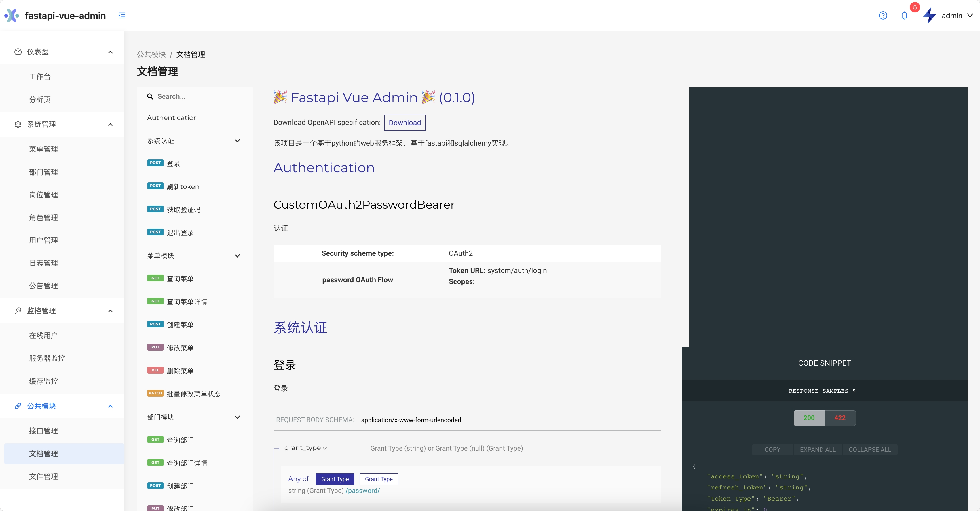Image resolution: width=980 pixels, height=511 pixels.
Task: Open 角色管理 page
Action: [x=43, y=218]
